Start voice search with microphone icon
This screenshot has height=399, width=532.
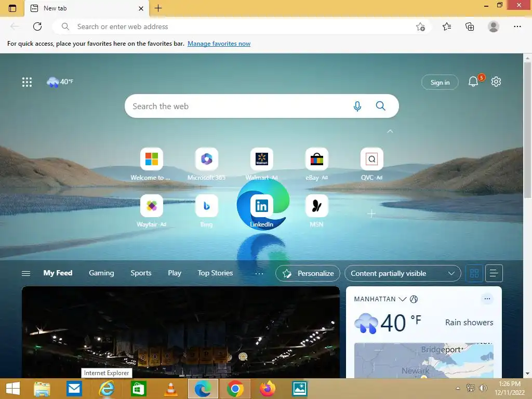click(x=357, y=106)
